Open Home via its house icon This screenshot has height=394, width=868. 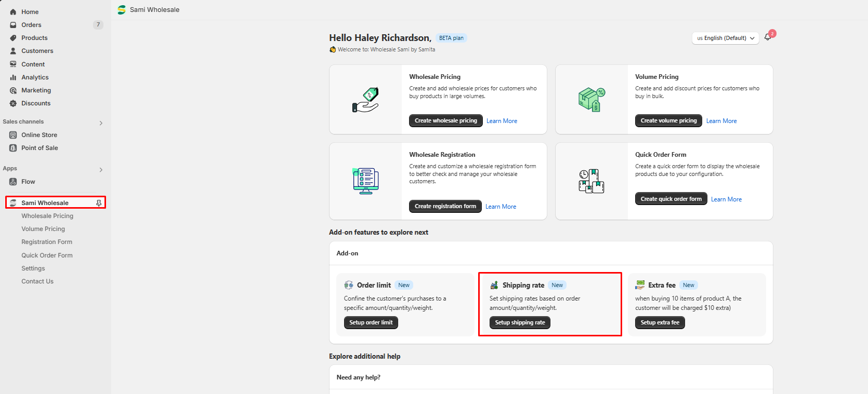pos(14,12)
